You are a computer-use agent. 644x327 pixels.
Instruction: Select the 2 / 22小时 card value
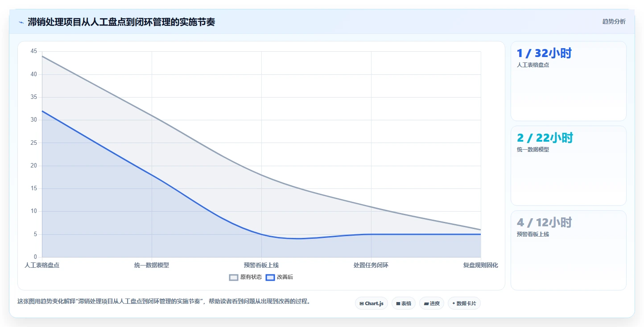point(545,138)
